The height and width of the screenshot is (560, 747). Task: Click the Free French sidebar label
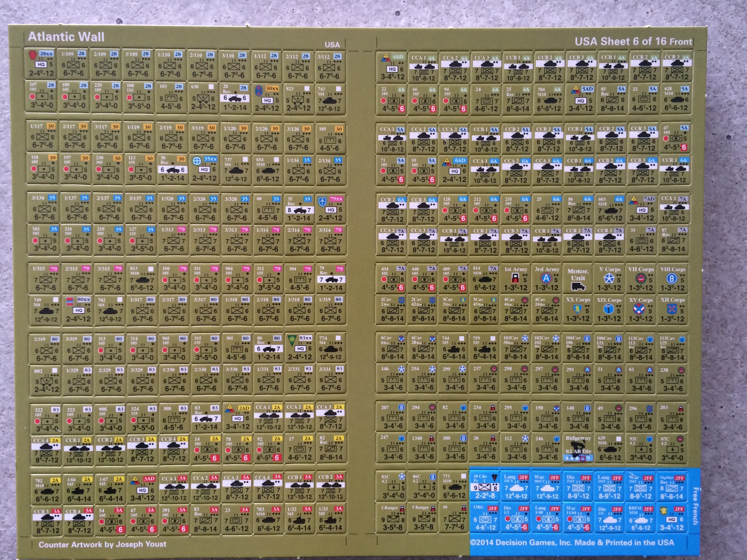695,506
